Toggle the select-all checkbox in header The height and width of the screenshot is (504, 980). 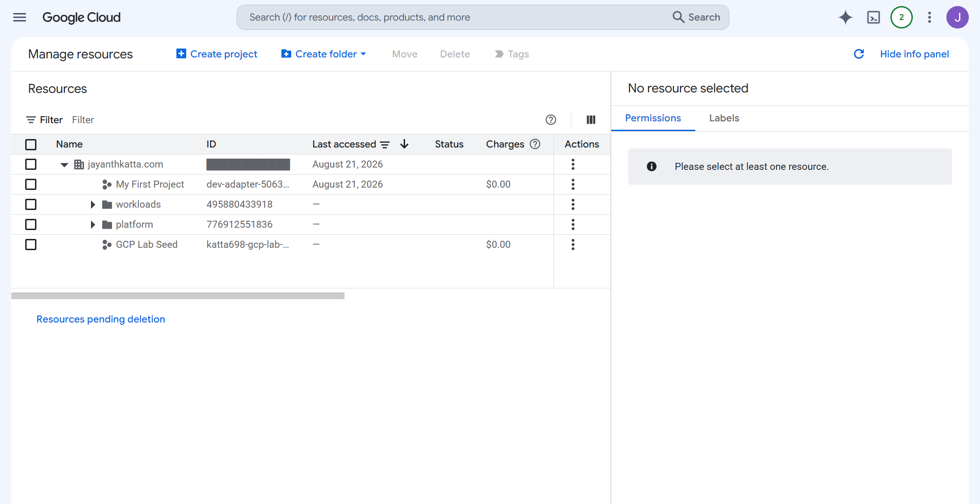click(31, 145)
